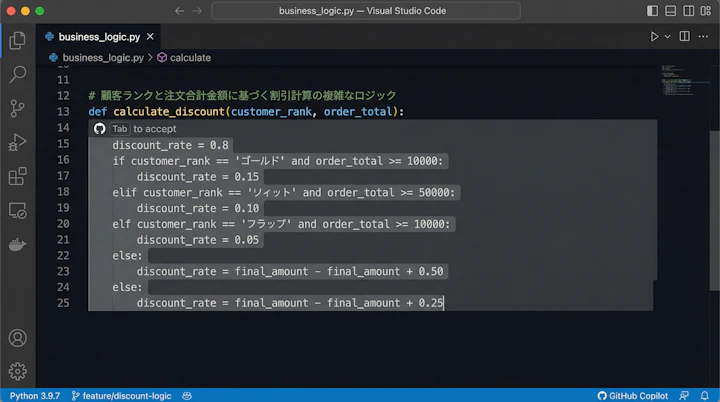Click the Japanese comment on line 12
720x402 pixels.
coord(242,96)
